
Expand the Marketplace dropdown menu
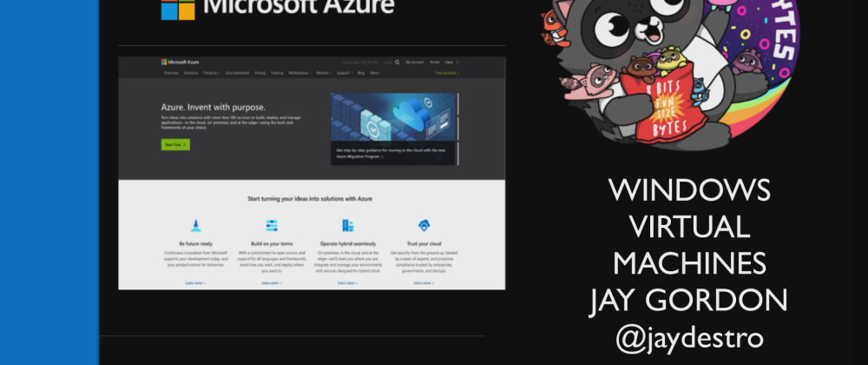[x=299, y=73]
